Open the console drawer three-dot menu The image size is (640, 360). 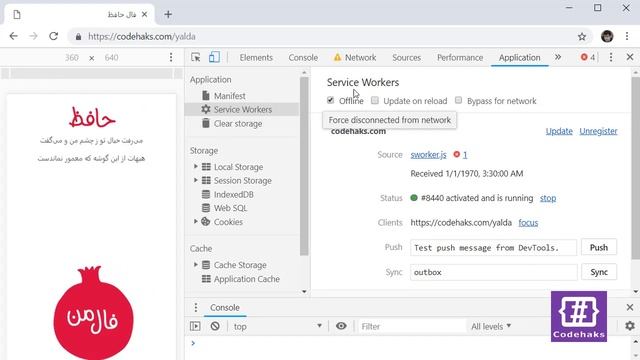(x=196, y=307)
